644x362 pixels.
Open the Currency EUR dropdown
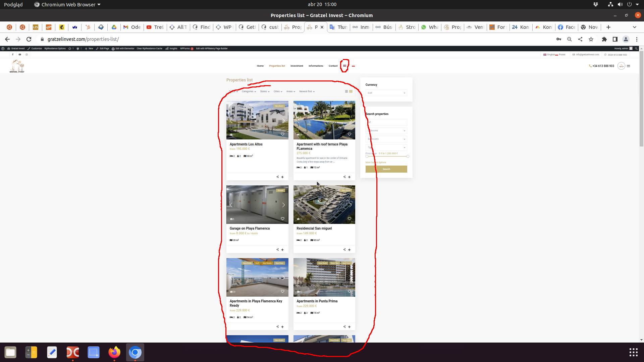386,93
